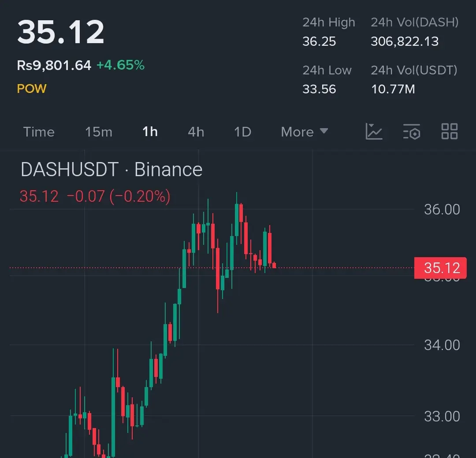
Task: Tap the 24h Vol(DASH) value 306,822.13
Action: [x=405, y=41]
